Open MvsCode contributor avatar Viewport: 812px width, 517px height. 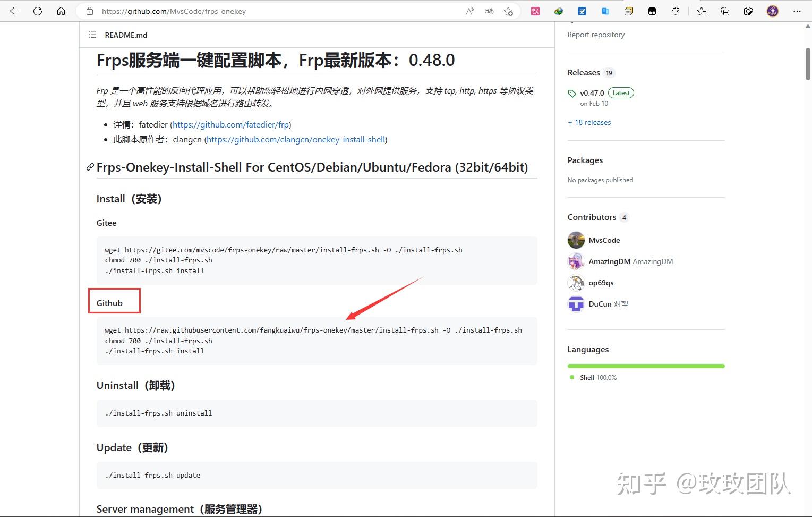(576, 240)
